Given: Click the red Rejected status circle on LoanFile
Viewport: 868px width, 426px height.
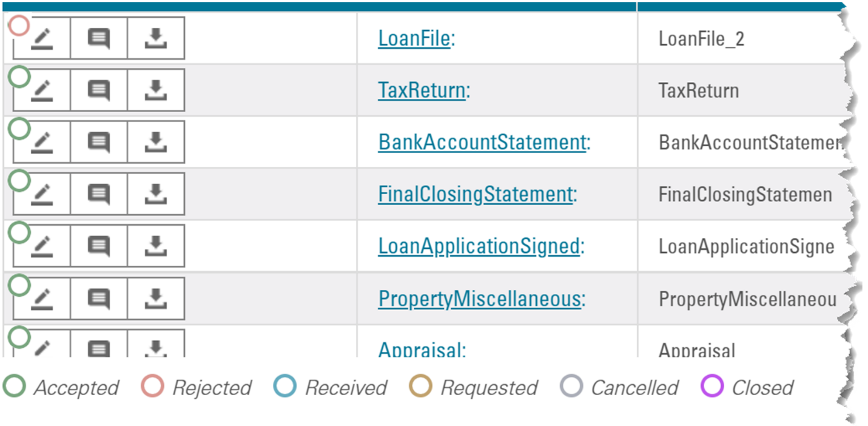Looking at the screenshot, I should (19, 25).
